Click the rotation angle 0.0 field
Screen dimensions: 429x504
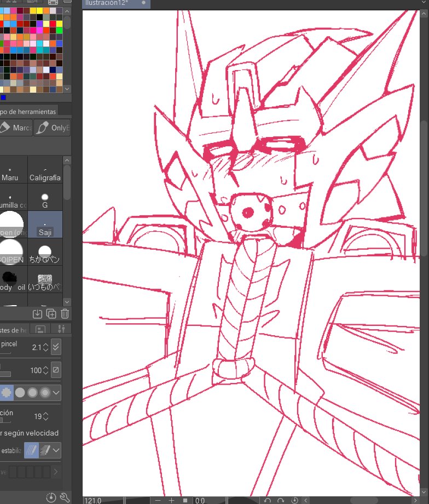(x=210, y=501)
